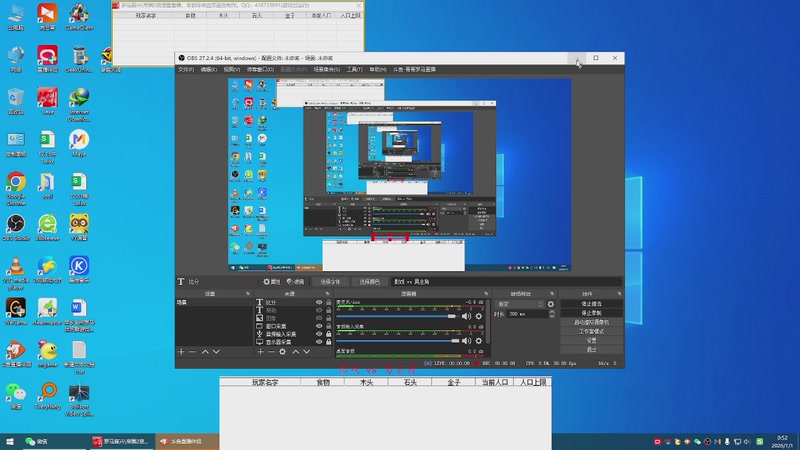Undock the Audio Mixer panel via header icon
The image size is (800, 450).
click(x=486, y=294)
